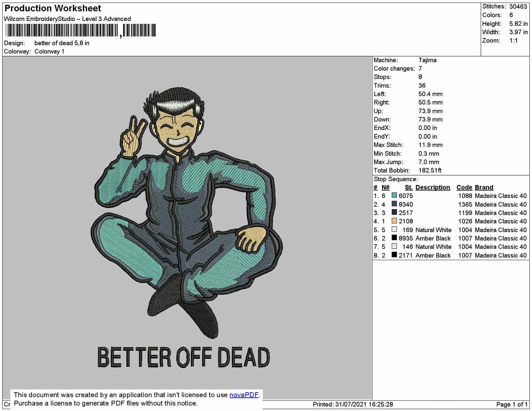Click the EndY value 0.00 in
This screenshot has width=532, height=411.
coord(427,136)
